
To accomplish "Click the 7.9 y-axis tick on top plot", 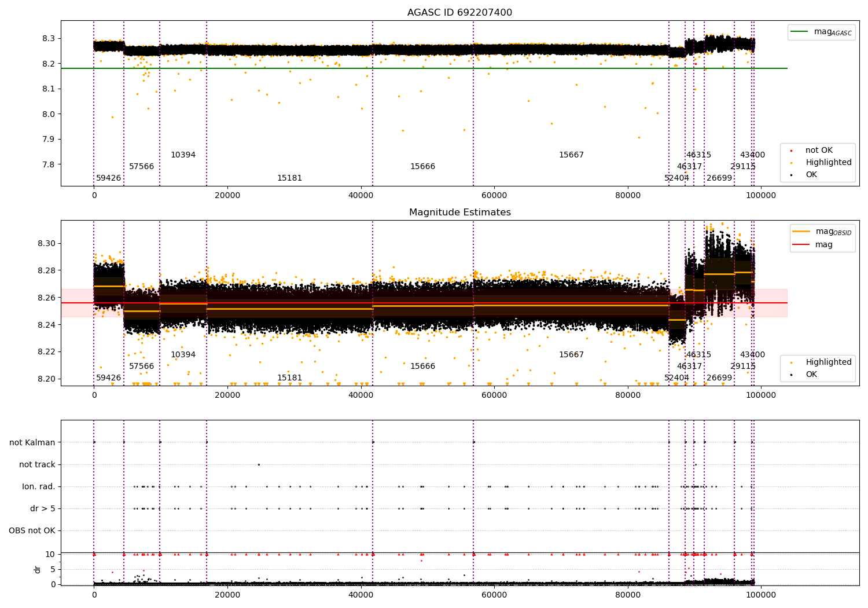I will coord(49,140).
